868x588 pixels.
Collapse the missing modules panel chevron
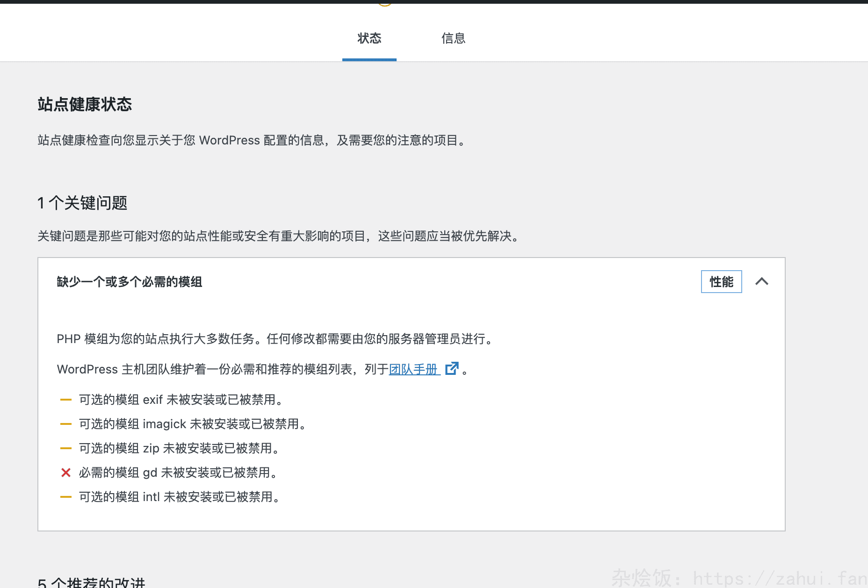click(761, 281)
